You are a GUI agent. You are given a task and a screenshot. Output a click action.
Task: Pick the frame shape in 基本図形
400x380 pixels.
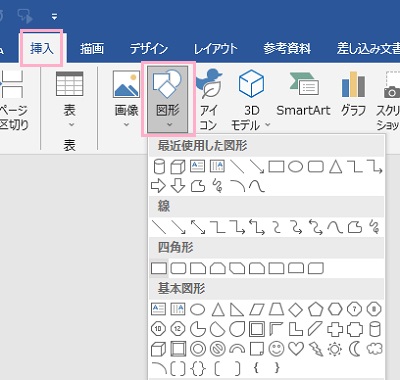click(x=257, y=329)
